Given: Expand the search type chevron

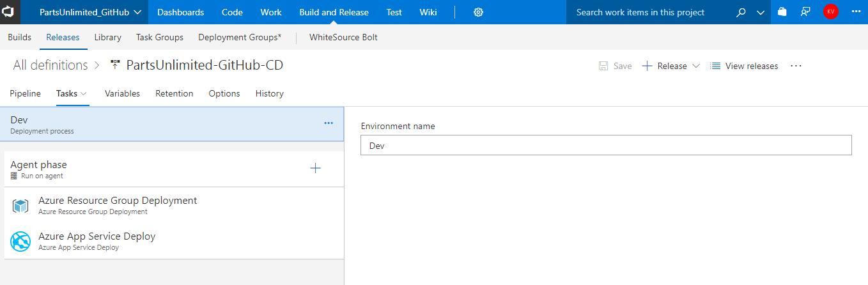Looking at the screenshot, I should (x=760, y=13).
